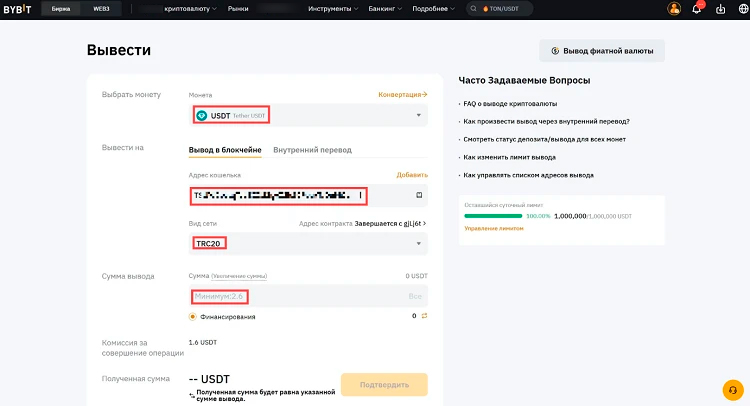Open the Подробнее menu dropdown
This screenshot has width=750, height=406.
[433, 9]
